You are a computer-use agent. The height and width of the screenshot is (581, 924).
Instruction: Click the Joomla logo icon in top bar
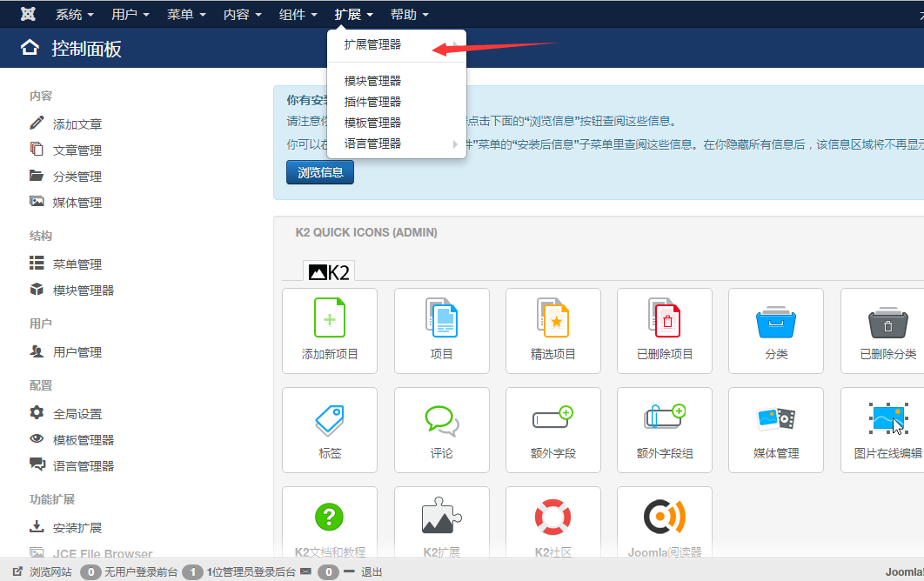click(28, 15)
